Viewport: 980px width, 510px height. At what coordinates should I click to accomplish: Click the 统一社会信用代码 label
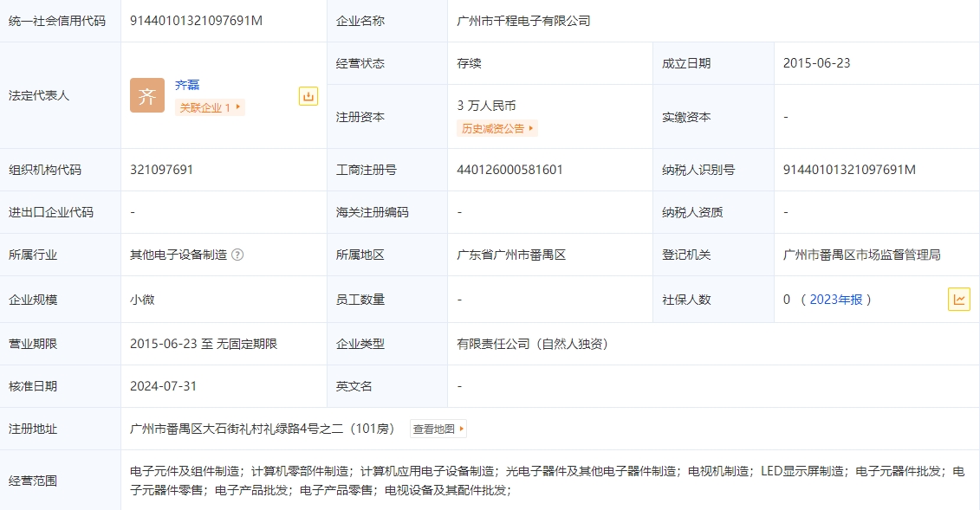pyautogui.click(x=57, y=21)
